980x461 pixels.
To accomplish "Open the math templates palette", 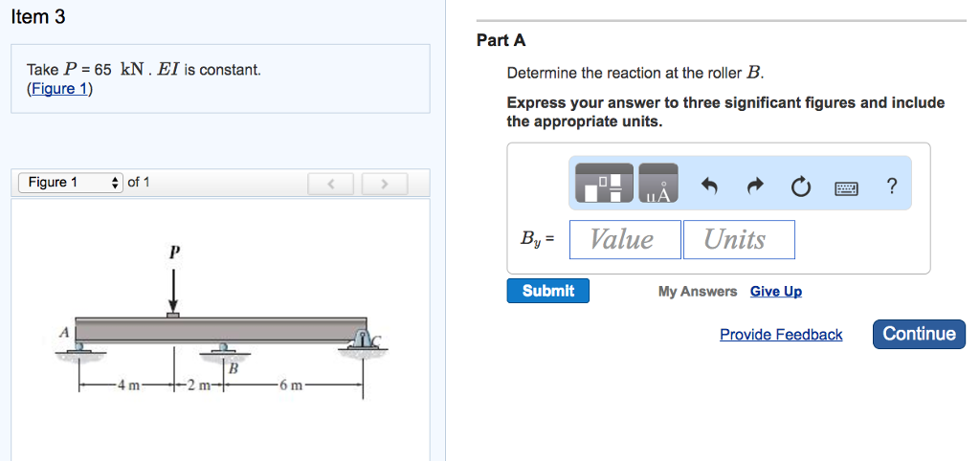I will point(603,183).
